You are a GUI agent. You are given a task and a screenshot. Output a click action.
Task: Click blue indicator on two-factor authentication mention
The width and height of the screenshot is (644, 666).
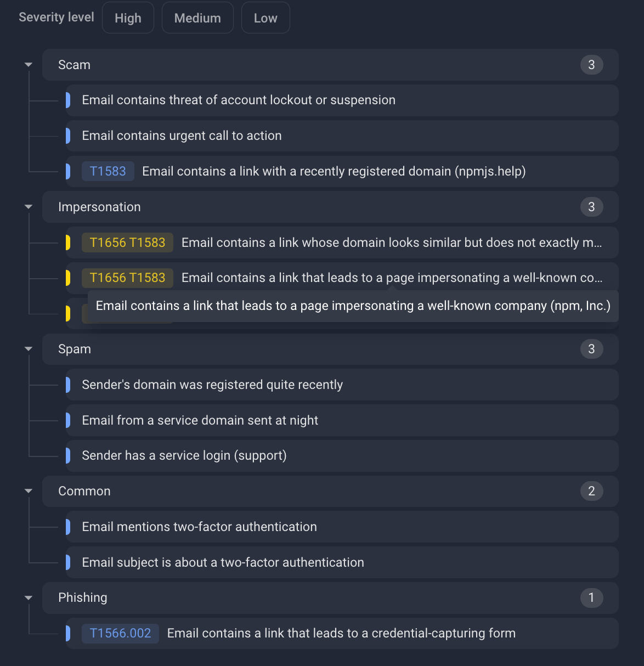[67, 527]
